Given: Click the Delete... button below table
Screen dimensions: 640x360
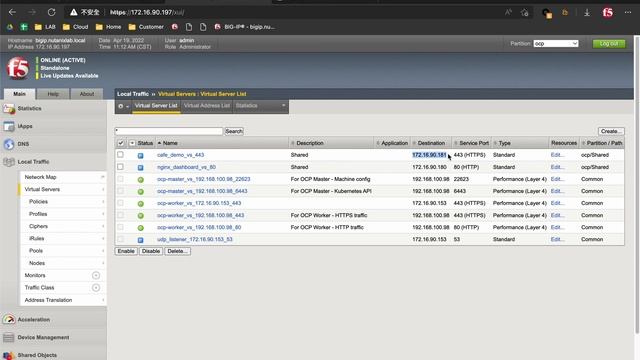Looking at the screenshot, I should pos(177,251).
